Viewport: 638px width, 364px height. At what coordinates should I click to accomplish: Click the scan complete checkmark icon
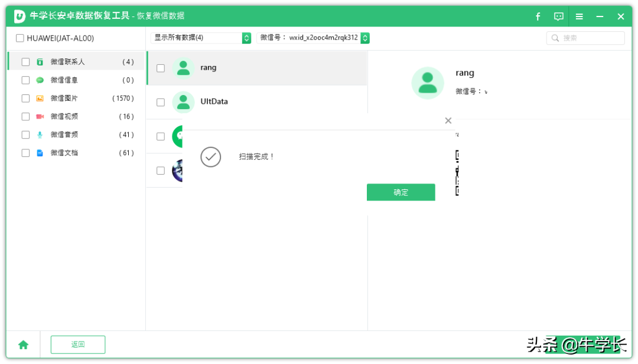(x=211, y=157)
